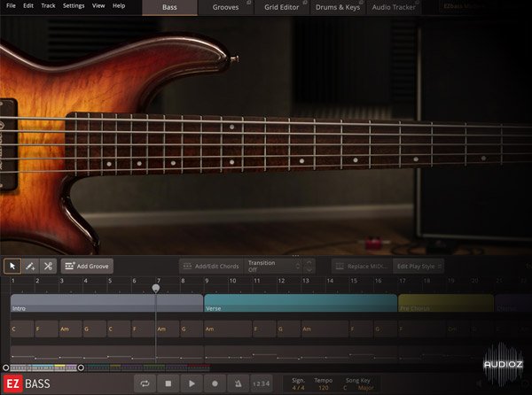The height and width of the screenshot is (395, 532).
Task: Click the Add/Edit Chords button
Action: click(x=210, y=266)
